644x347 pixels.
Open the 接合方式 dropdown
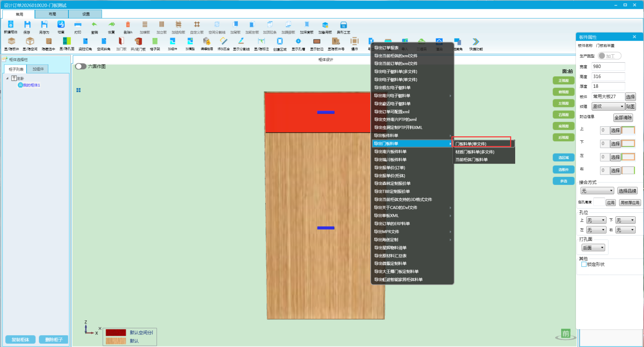597,191
